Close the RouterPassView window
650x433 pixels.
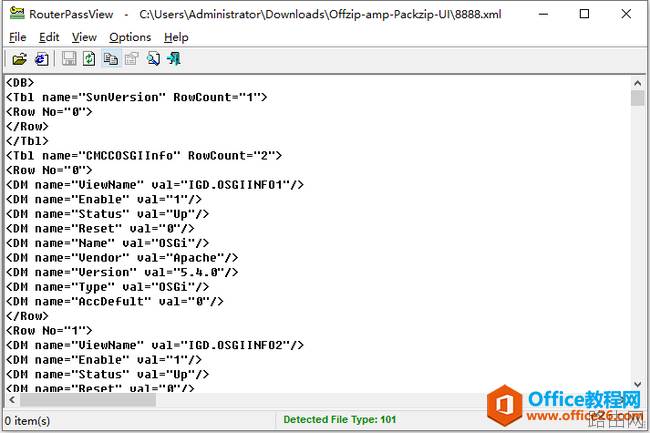tap(626, 14)
